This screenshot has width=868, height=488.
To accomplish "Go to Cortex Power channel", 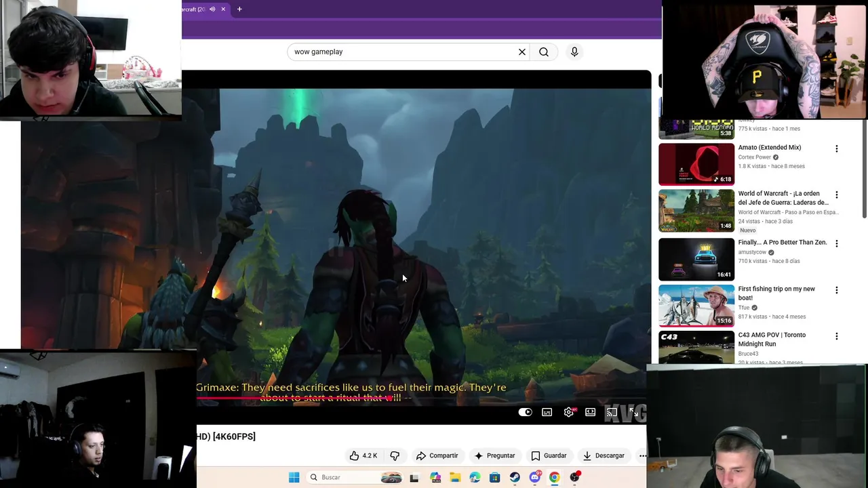I will pyautogui.click(x=755, y=157).
